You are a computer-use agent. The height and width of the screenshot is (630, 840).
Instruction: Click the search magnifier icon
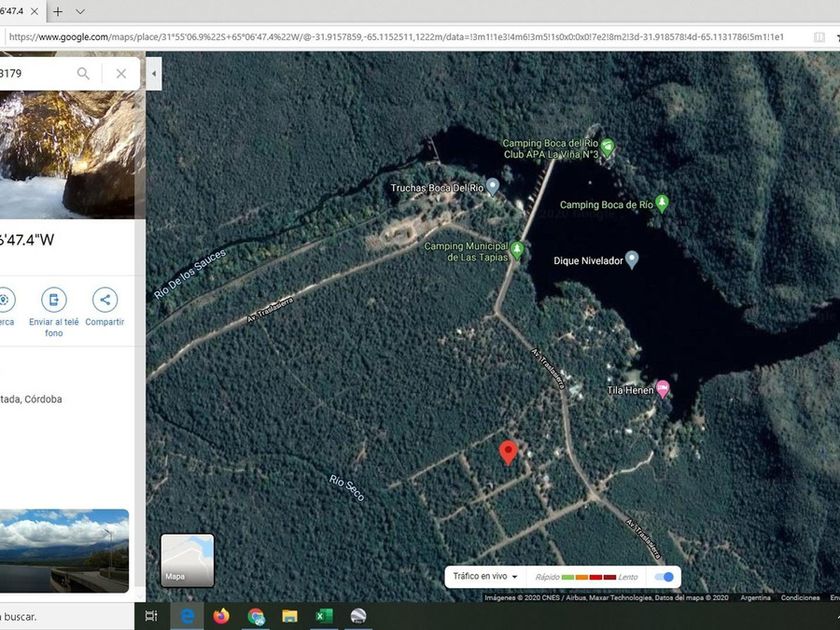(83, 73)
